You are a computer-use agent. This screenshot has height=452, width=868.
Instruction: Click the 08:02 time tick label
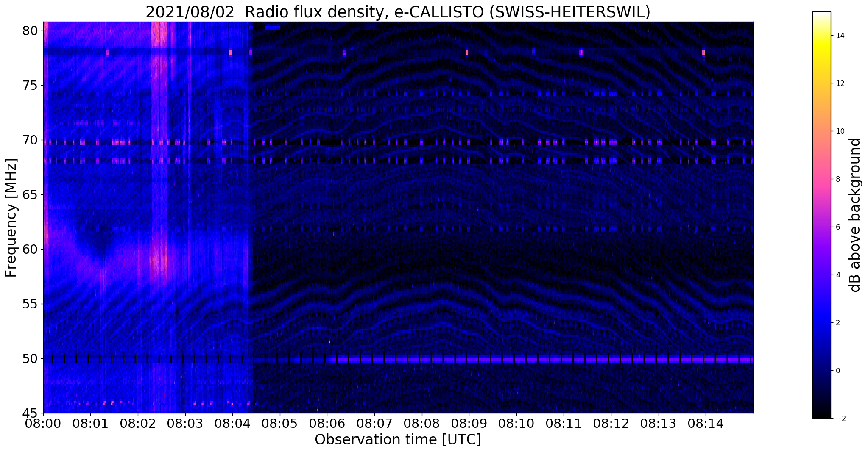(x=138, y=423)
